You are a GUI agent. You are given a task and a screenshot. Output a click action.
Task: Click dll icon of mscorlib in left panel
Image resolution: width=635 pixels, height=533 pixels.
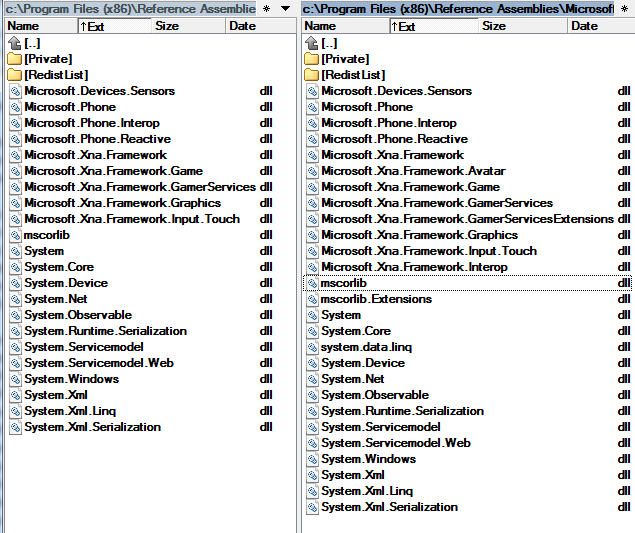[x=15, y=235]
